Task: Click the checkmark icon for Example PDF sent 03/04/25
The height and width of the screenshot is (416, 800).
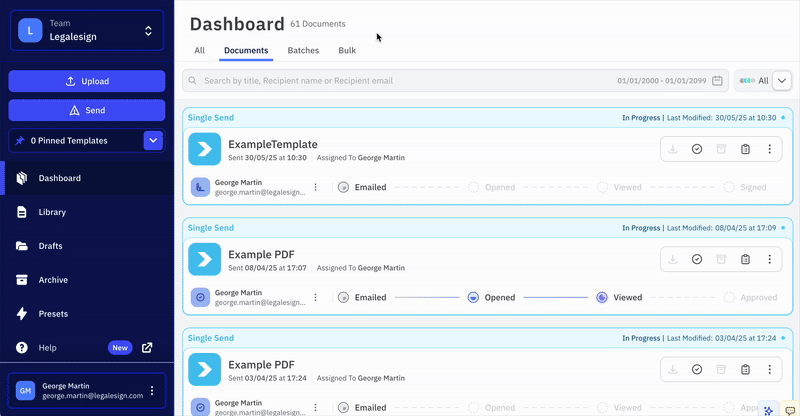Action: coord(697,370)
